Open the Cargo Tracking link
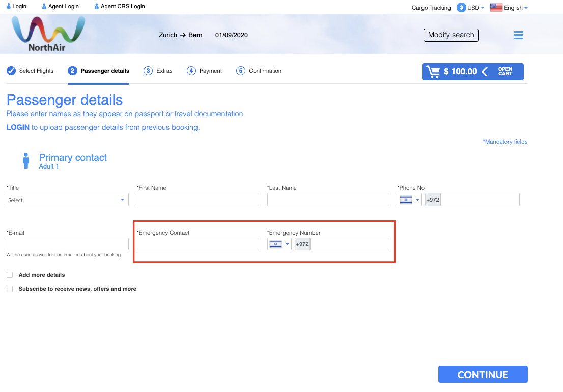Screen dimensions: 563x392 pos(431,8)
